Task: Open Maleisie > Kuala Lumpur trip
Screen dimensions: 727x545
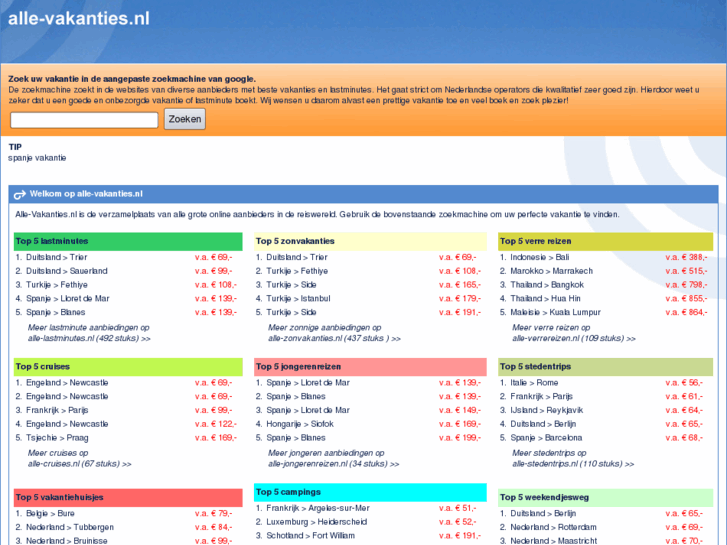Action: pyautogui.click(x=555, y=313)
